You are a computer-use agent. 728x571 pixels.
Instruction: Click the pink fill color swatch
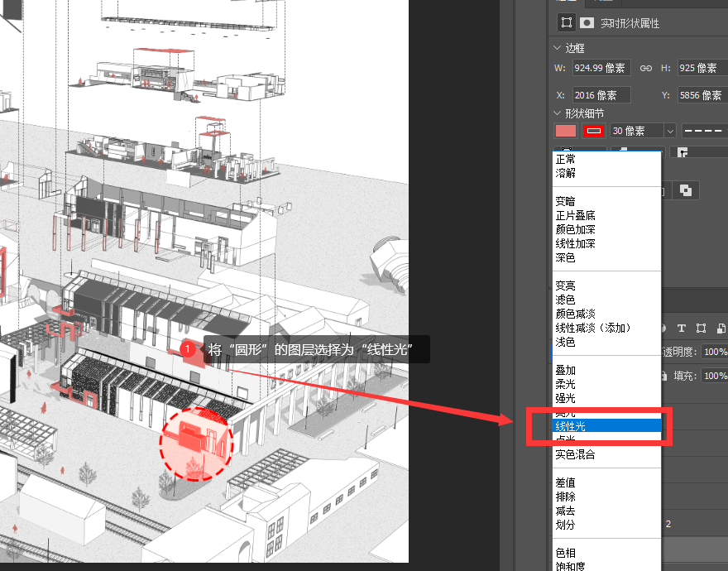(566, 131)
